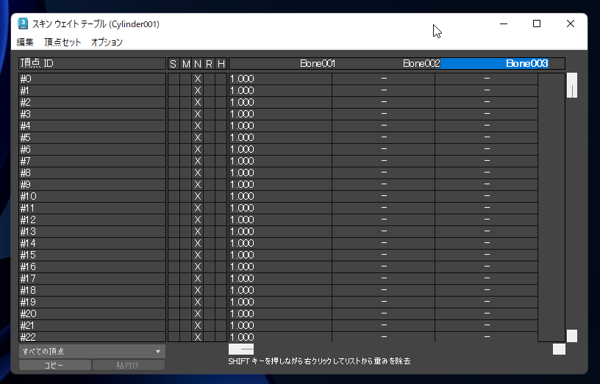600x384 pixels.
Task: Click the small square below the vertical scrollbar
Action: coord(572,336)
